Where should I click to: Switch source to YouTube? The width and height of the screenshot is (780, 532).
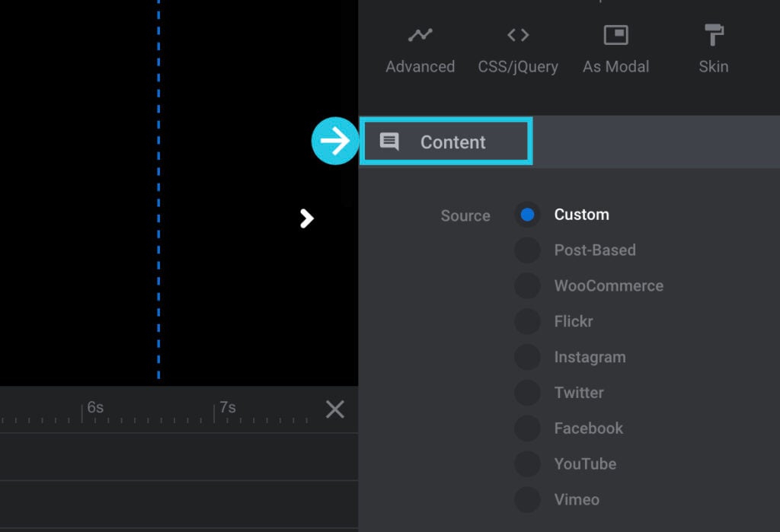click(528, 464)
